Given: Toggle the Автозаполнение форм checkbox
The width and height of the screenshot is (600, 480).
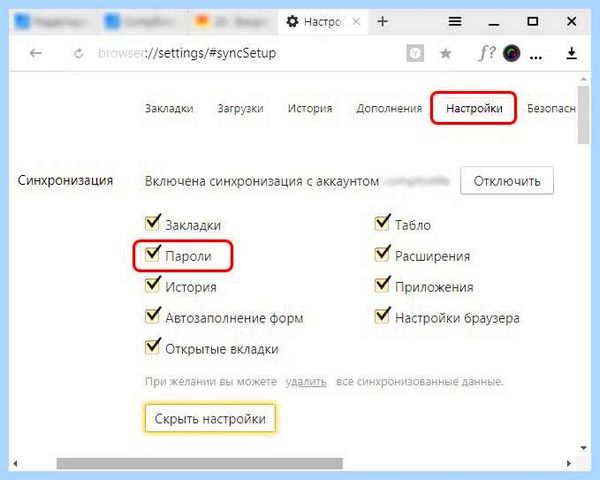Looking at the screenshot, I should (x=152, y=316).
